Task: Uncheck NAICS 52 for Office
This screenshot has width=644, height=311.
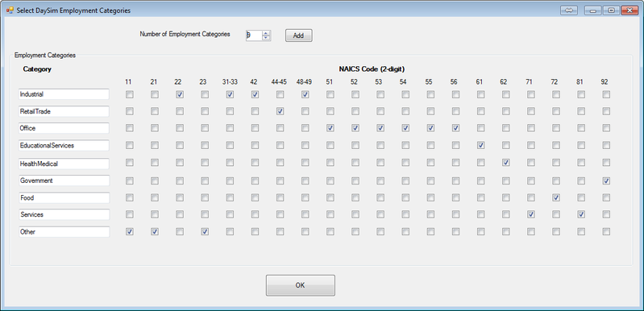Action: (355, 128)
